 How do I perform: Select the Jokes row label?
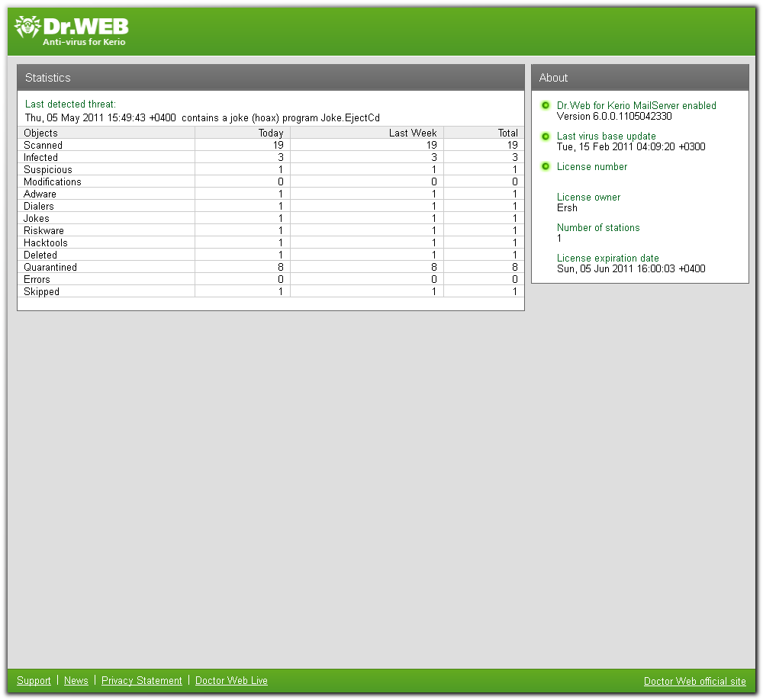coord(37,218)
